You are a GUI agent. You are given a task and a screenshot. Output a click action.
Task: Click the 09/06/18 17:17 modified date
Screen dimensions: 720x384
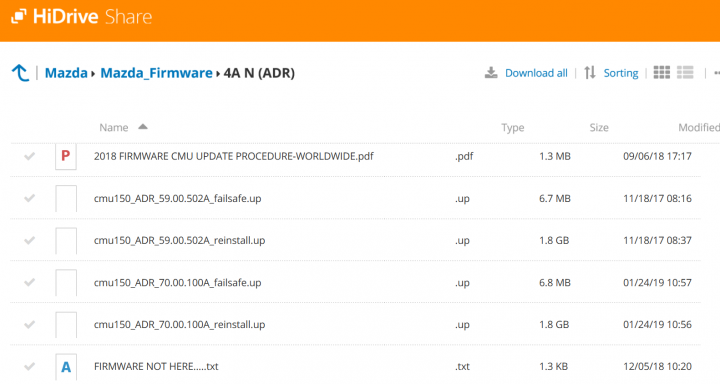click(x=657, y=156)
